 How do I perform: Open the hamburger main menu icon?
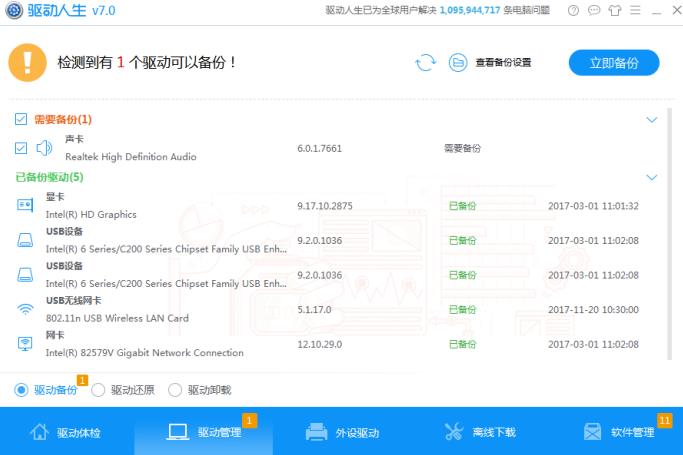636,10
